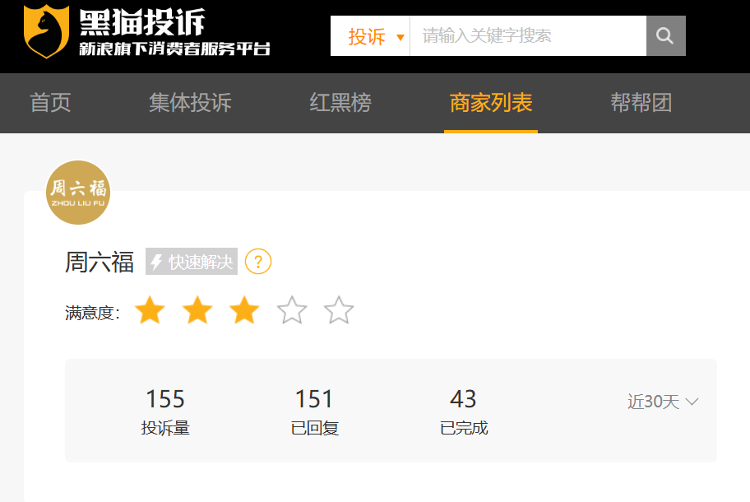Click the 155 投诉量 statistic

tap(165, 412)
